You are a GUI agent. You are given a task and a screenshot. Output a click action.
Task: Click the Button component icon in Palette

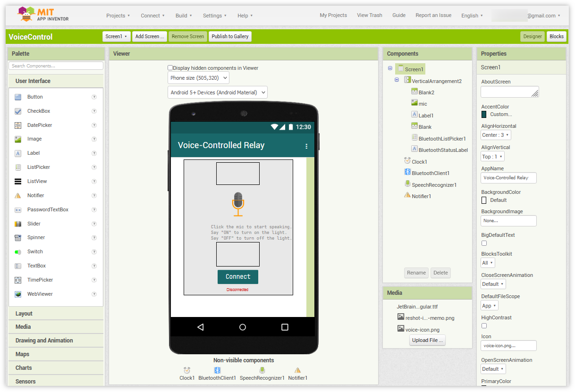point(18,97)
